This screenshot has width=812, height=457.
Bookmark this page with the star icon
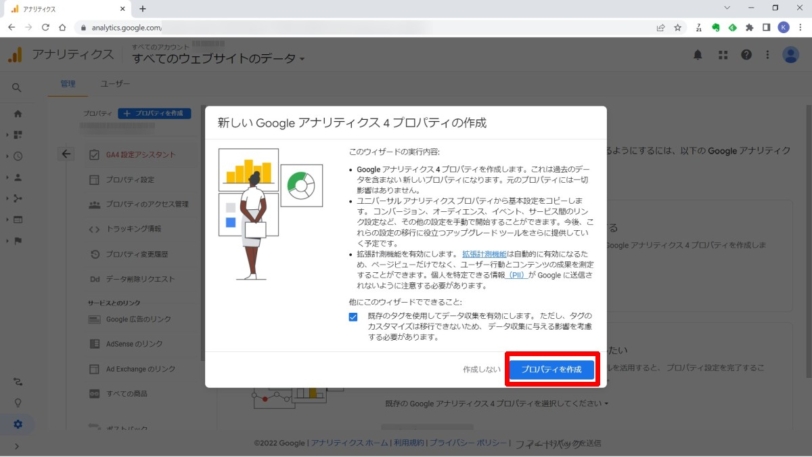pyautogui.click(x=677, y=27)
